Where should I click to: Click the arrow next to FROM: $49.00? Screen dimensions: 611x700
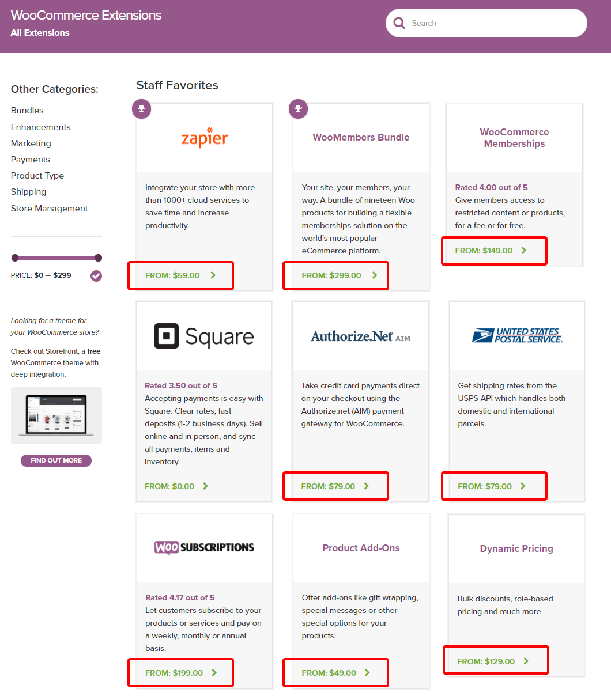coord(368,673)
